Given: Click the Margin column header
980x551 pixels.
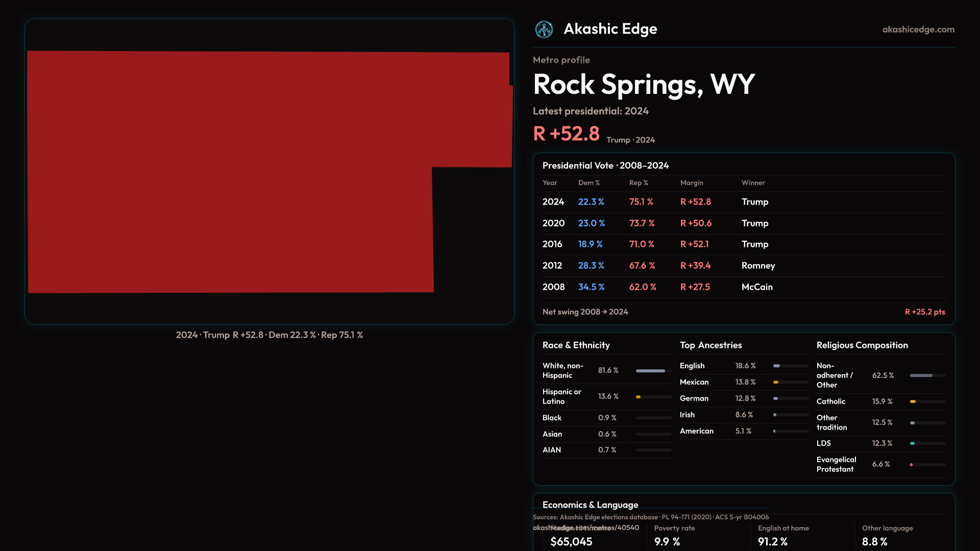Looking at the screenshot, I should point(692,183).
